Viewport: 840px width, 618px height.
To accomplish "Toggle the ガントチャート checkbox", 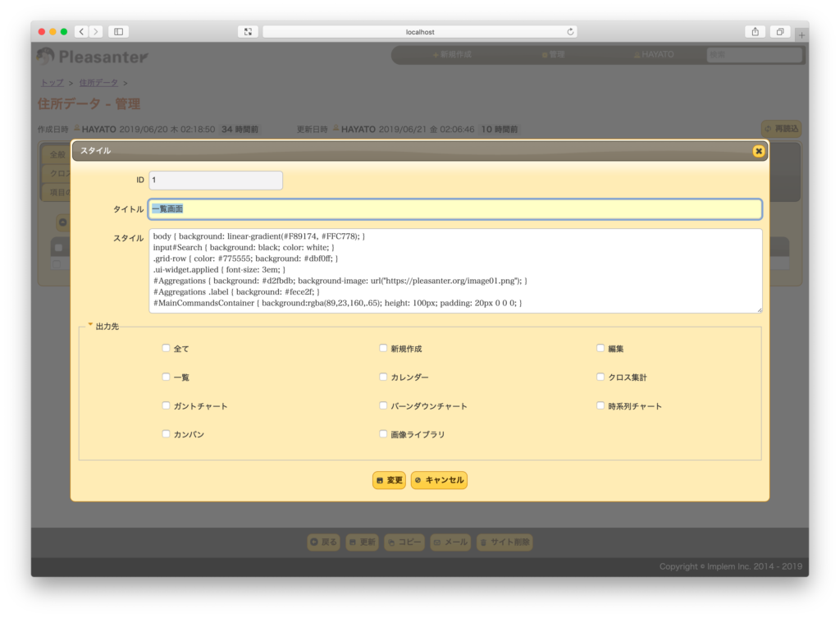I will pyautogui.click(x=166, y=405).
